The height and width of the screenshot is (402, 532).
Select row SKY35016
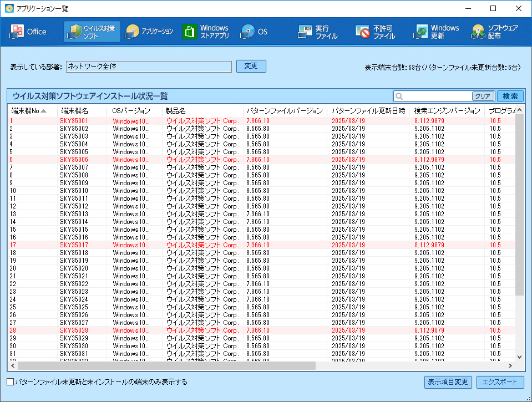click(x=262, y=237)
